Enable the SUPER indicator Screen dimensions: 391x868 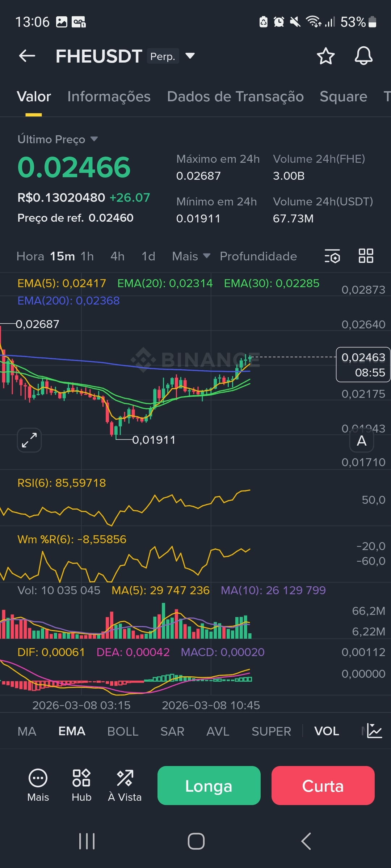(x=271, y=731)
